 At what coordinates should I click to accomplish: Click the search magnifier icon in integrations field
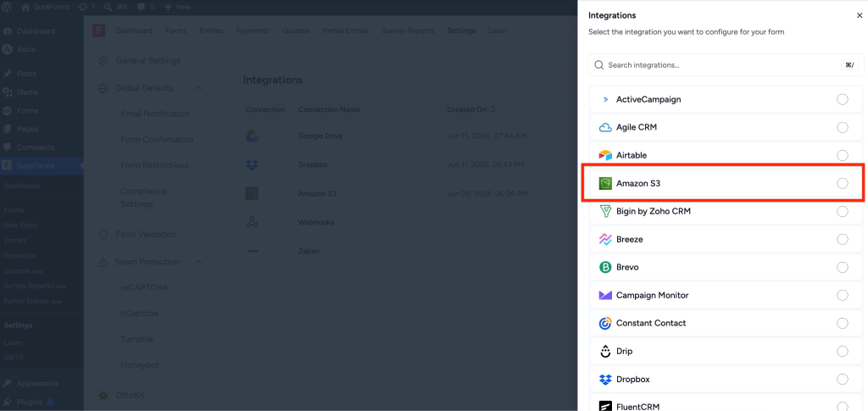tap(599, 64)
